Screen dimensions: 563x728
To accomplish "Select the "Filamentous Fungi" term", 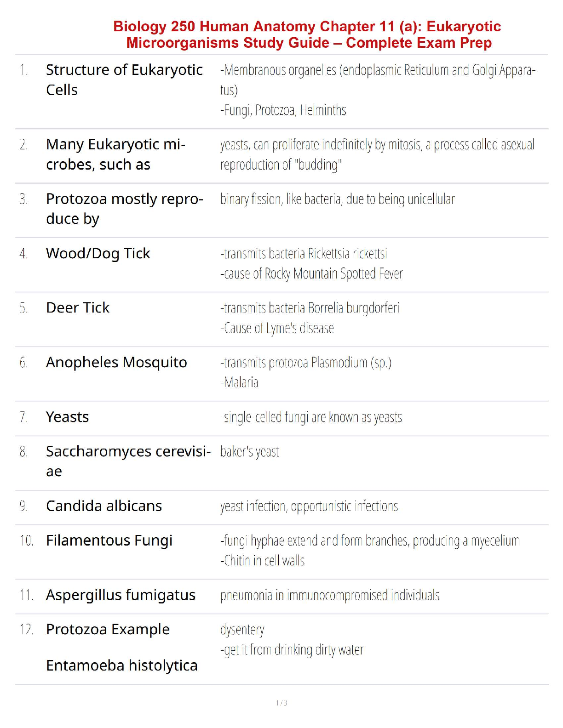I will [x=109, y=540].
